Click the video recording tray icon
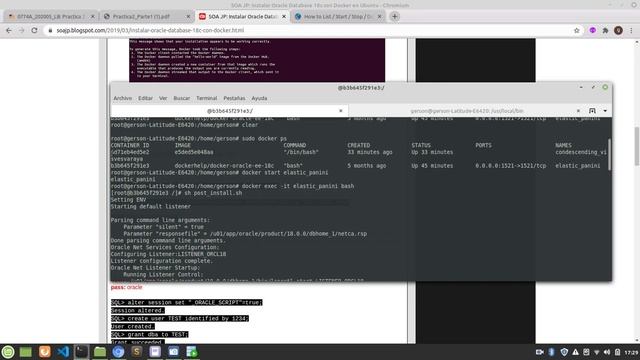The height and width of the screenshot is (360, 640). click(540, 352)
